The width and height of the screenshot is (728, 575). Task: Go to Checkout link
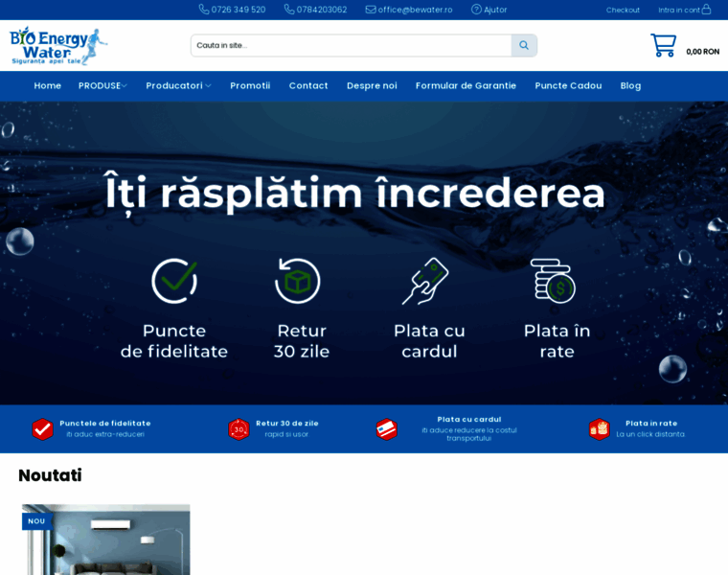point(623,10)
